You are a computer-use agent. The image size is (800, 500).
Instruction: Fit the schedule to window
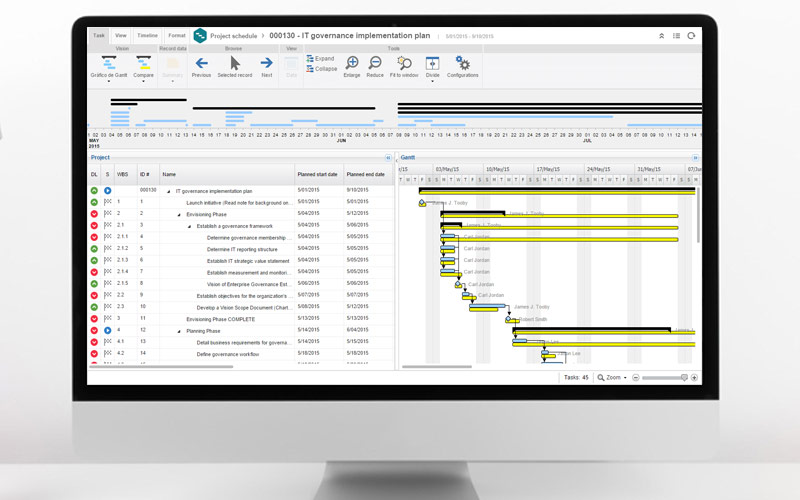[x=404, y=64]
